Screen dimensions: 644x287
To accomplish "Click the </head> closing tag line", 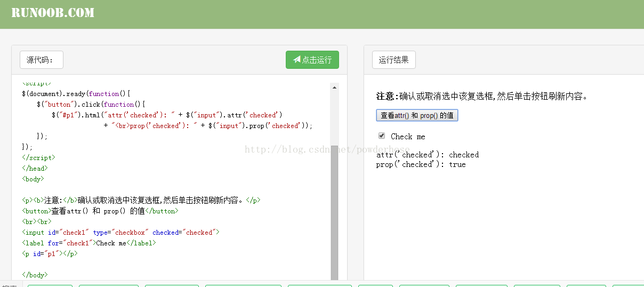I will 35,168.
